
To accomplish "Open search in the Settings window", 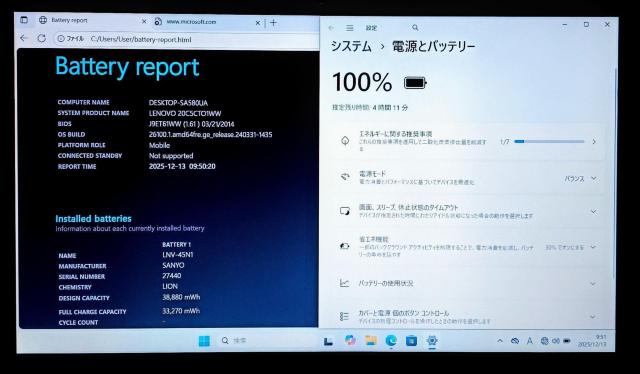I will [415, 27].
